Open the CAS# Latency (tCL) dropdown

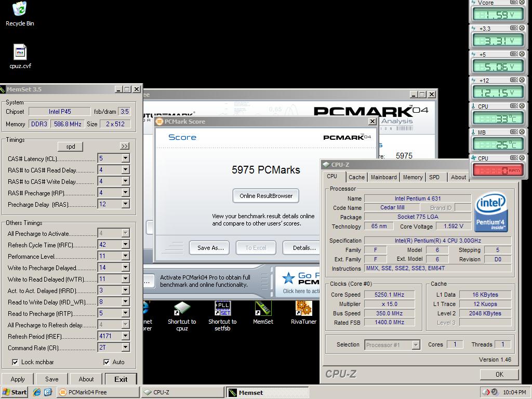126,158
